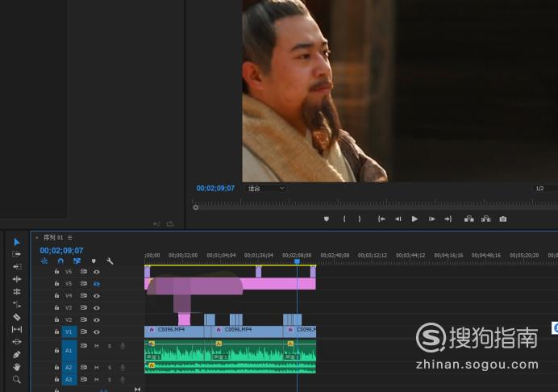The height and width of the screenshot is (392, 558).
Task: Go to In point in monitor
Action: (381, 219)
